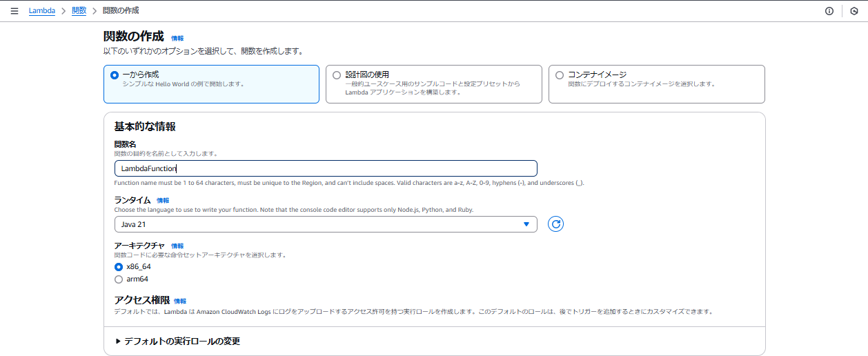Go to the 関数 breadcrumb link
Screen dimensions: 868x356
[79, 11]
